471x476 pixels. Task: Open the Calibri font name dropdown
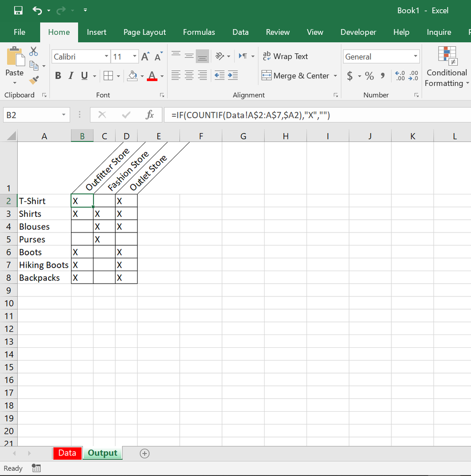pyautogui.click(x=106, y=56)
